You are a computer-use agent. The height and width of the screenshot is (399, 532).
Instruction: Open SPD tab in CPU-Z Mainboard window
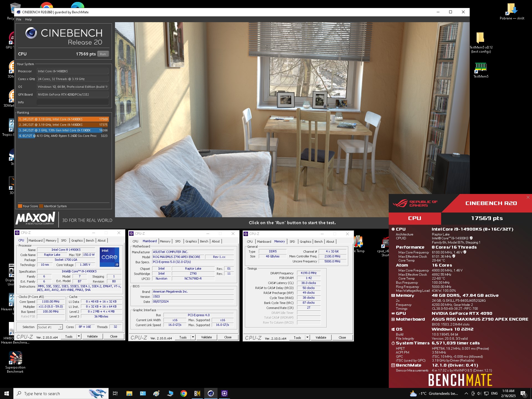click(178, 241)
